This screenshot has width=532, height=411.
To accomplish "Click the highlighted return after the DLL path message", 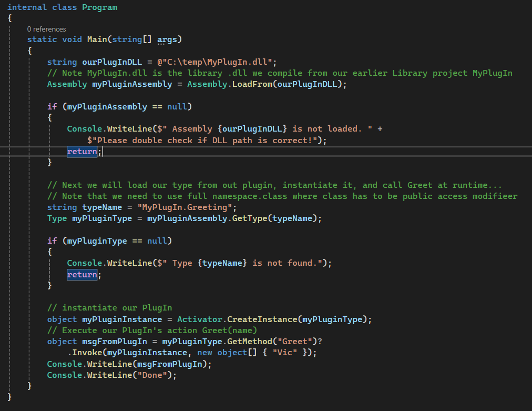I will [82, 152].
